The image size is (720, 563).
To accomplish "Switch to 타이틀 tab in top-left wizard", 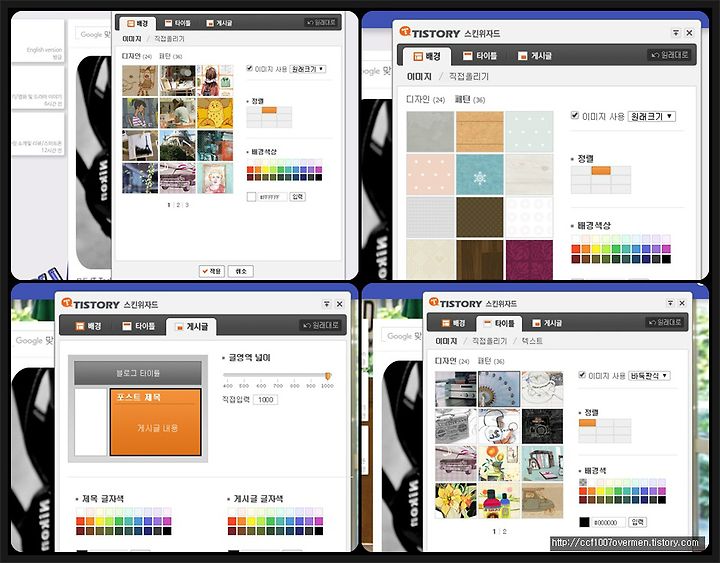I will 178,23.
